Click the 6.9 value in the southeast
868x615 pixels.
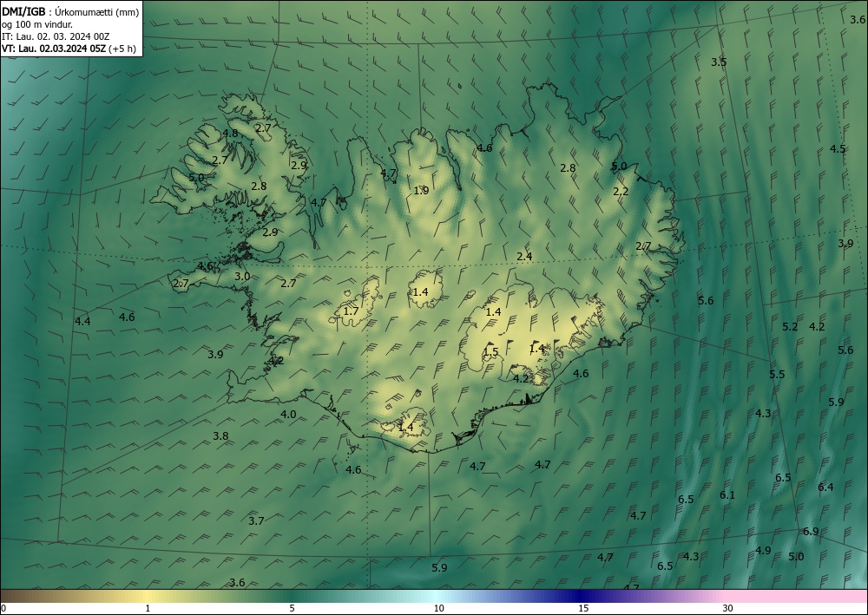[811, 531]
